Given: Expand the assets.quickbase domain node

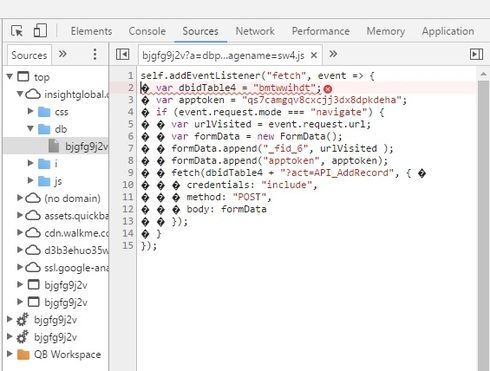Looking at the screenshot, I should pos(20,215).
